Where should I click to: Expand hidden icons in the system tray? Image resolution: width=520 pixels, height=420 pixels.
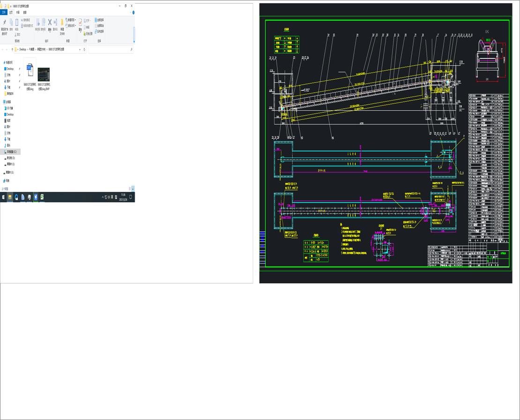(103, 197)
